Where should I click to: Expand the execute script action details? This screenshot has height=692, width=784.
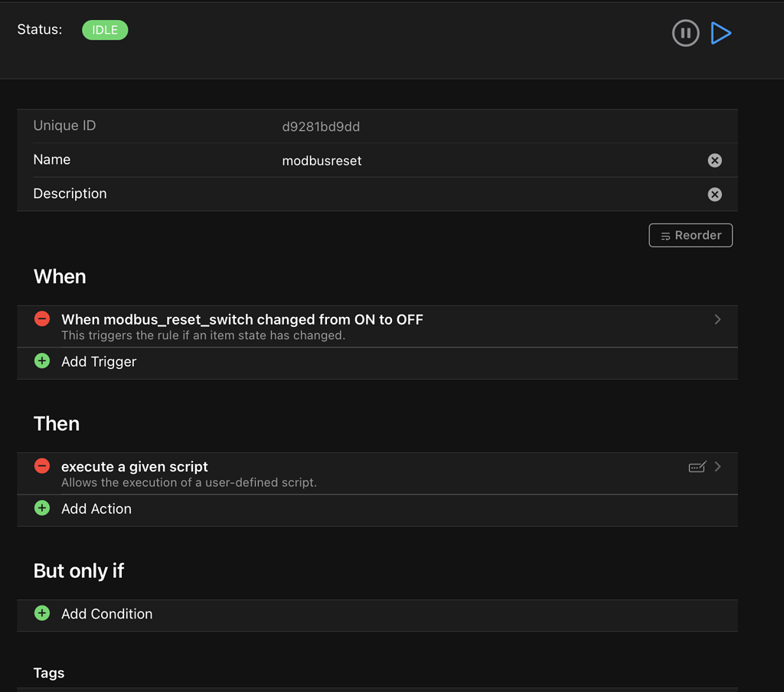[x=717, y=466]
